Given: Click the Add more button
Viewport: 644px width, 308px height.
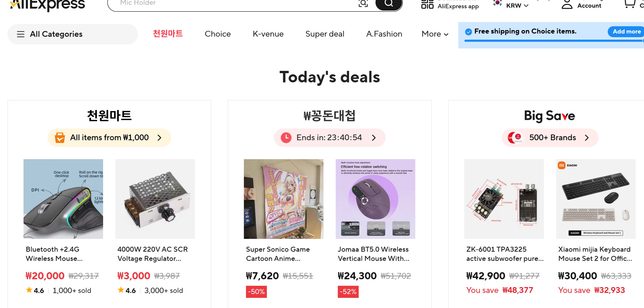Looking at the screenshot, I should point(626,32).
